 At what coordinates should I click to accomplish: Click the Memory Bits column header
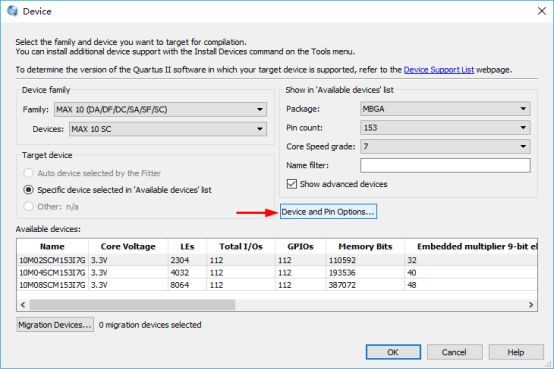[365, 246]
